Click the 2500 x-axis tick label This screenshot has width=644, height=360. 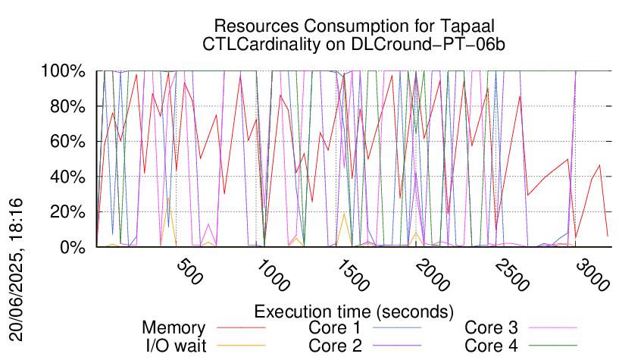click(x=512, y=276)
